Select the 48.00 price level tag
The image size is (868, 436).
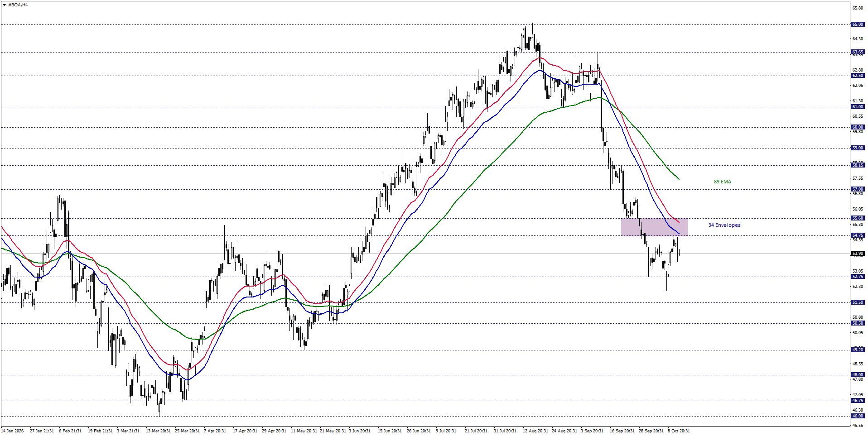click(858, 375)
